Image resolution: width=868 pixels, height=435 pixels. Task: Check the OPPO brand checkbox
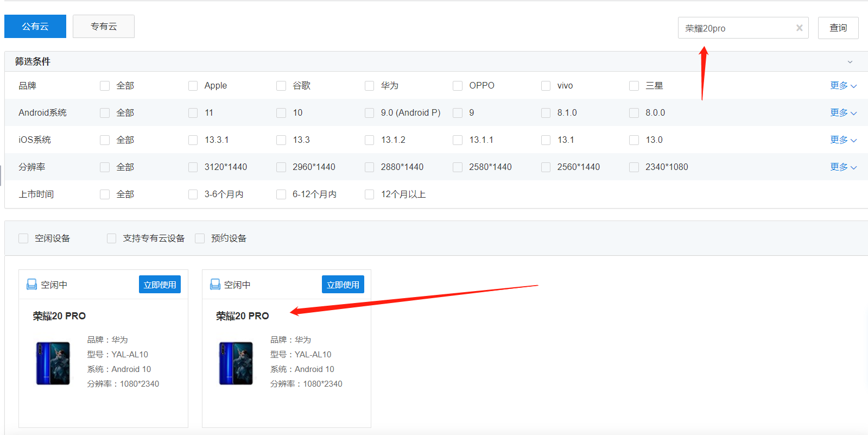[x=458, y=86]
